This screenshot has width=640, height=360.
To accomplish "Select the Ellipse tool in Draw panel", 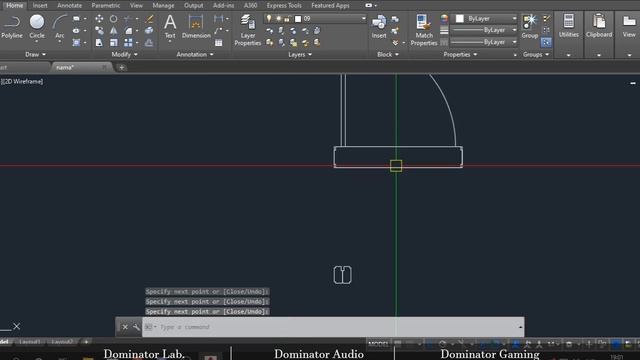I will click(76, 31).
